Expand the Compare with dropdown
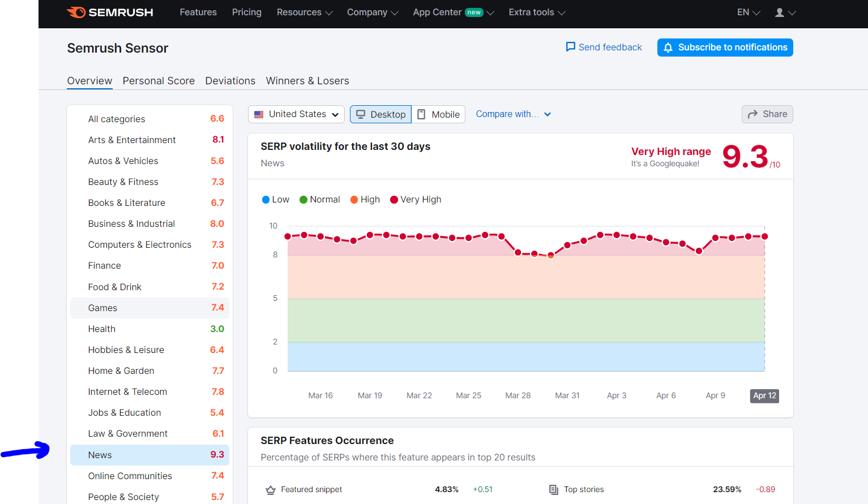The width and height of the screenshot is (868, 504). [514, 114]
